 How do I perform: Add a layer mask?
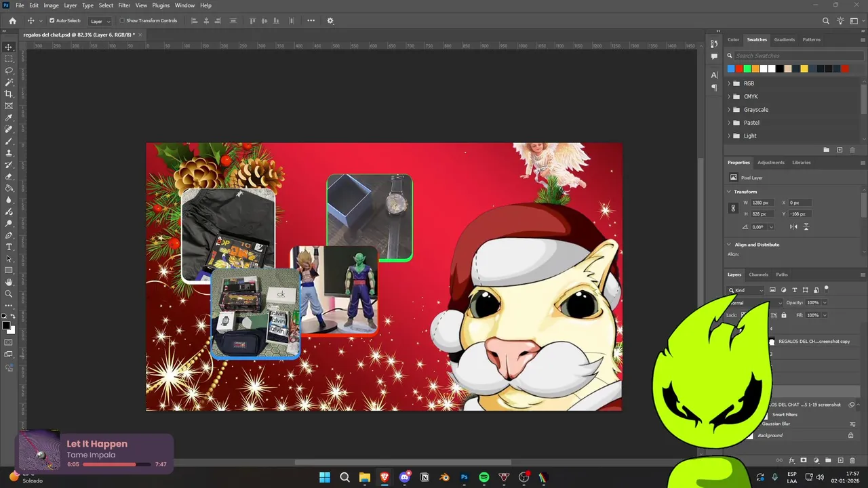tap(804, 461)
